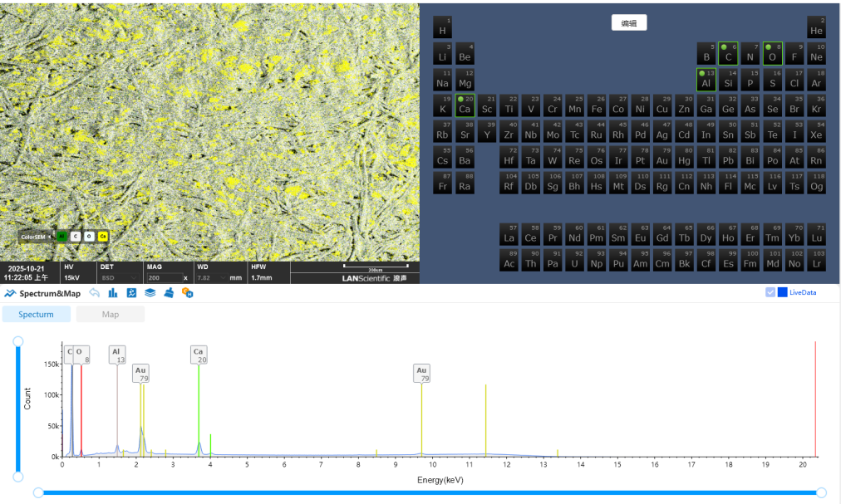Screen dimensions: 841x504
Task: Toggle the Al overlay in ColorSEM legend
Action: coord(61,237)
